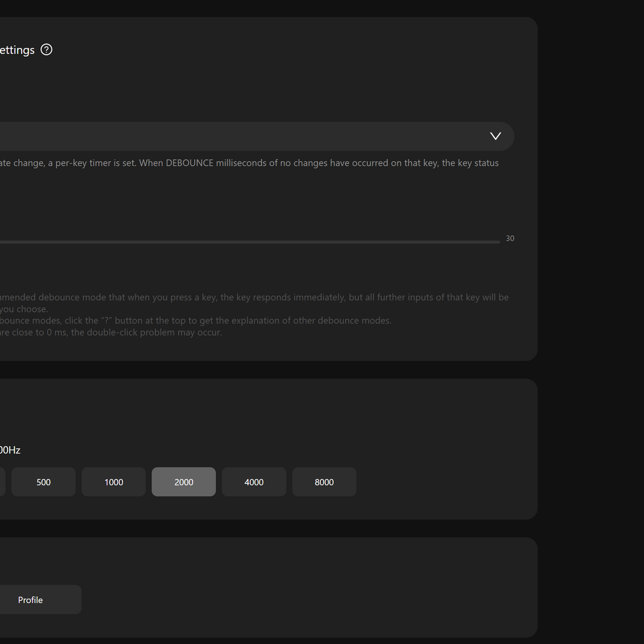Click the slider maximum value 30
The height and width of the screenshot is (644, 644).
[x=510, y=238]
